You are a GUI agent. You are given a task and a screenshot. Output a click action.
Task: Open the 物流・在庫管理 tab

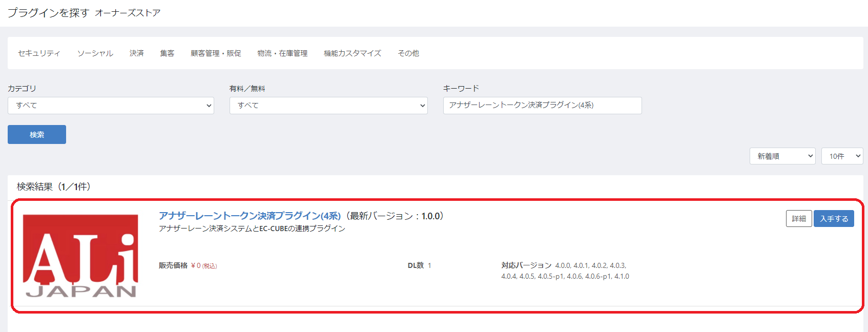coord(282,53)
